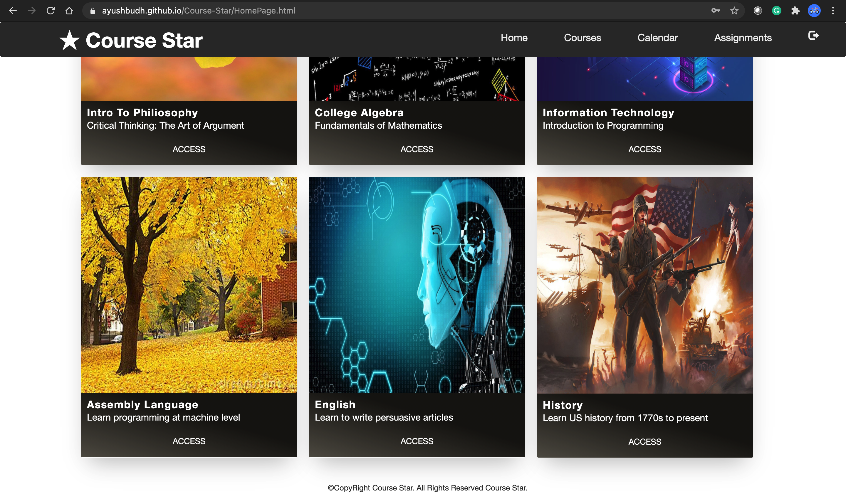Access the History course
Viewport: 846px width, 504px height.
pyautogui.click(x=644, y=441)
